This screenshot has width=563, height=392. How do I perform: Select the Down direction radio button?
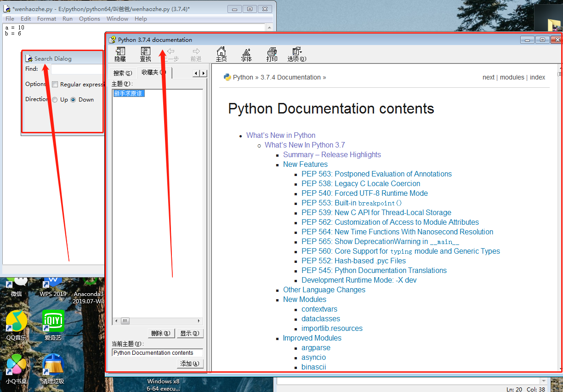(73, 100)
